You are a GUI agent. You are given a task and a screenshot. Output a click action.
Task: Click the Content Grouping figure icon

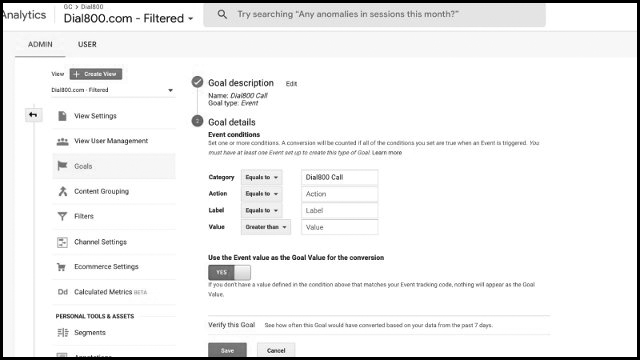tap(62, 191)
